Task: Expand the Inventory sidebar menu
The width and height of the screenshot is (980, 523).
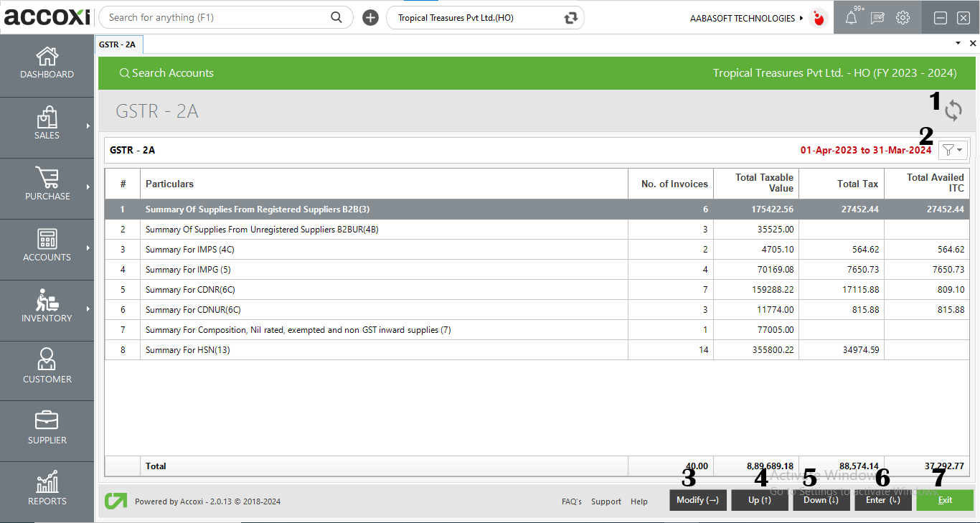Action: click(47, 307)
